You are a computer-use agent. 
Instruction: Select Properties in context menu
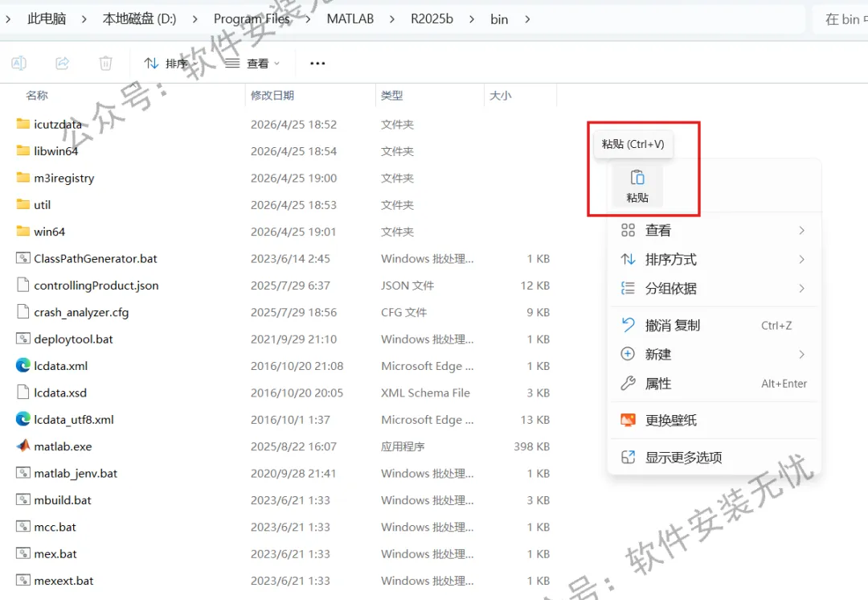[x=714, y=384]
